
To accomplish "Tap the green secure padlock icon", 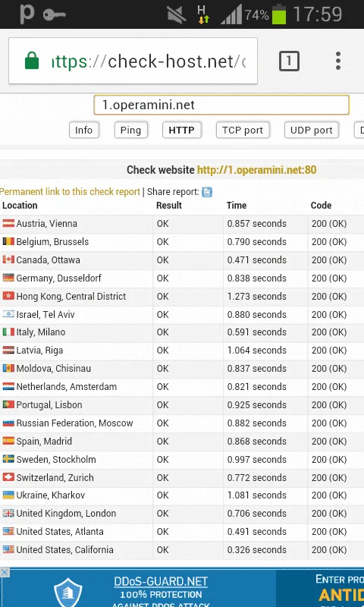I will tap(32, 61).
